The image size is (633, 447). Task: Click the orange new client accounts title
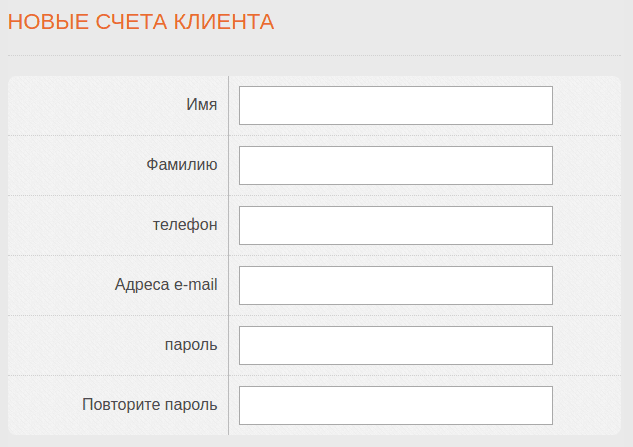[x=141, y=22]
